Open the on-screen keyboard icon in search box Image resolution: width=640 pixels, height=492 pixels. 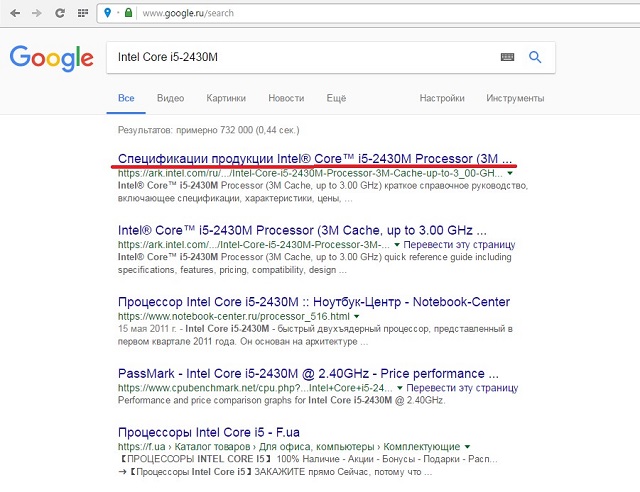pyautogui.click(x=507, y=57)
